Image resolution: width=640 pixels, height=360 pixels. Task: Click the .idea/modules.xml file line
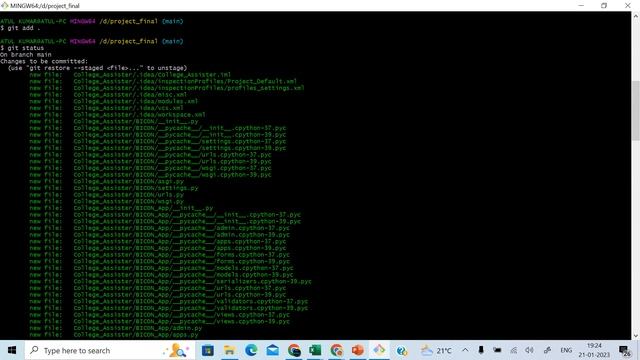(x=114, y=101)
